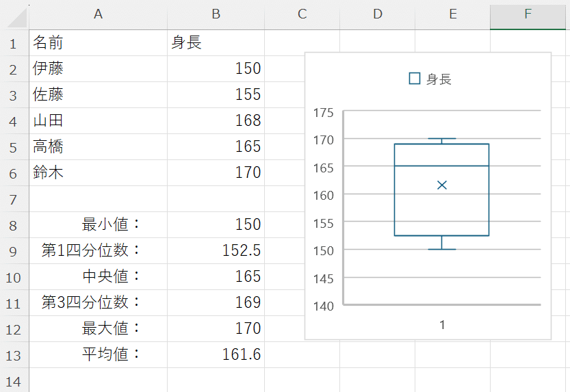Viewport: 570px width, 392px height.
Task: Select empty cell C1
Action: [x=302, y=43]
